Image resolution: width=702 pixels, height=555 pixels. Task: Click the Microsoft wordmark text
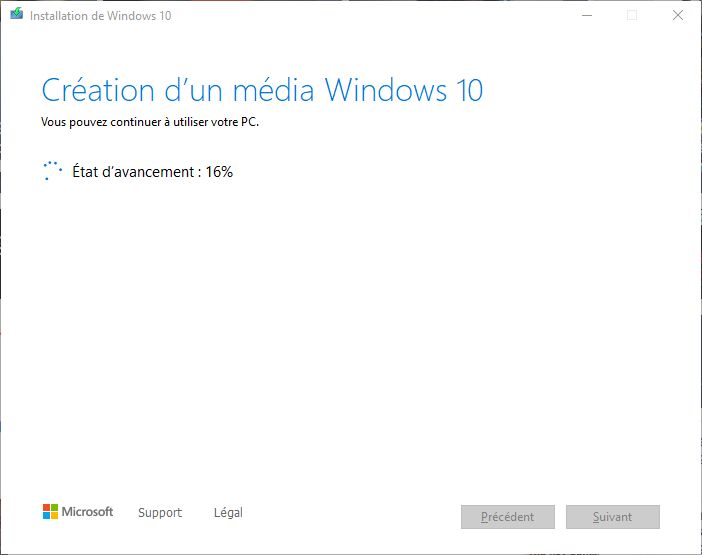point(88,512)
